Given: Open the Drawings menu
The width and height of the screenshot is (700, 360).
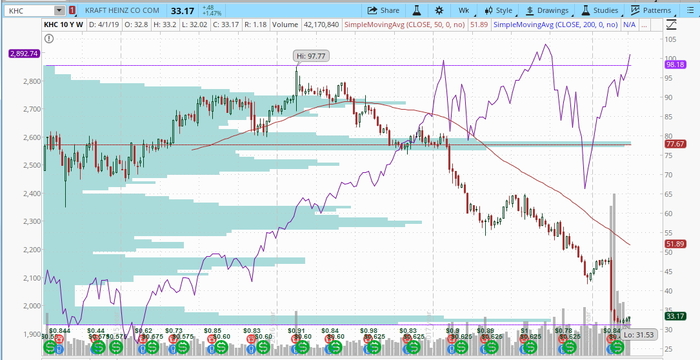Looking at the screenshot, I should click(547, 10).
